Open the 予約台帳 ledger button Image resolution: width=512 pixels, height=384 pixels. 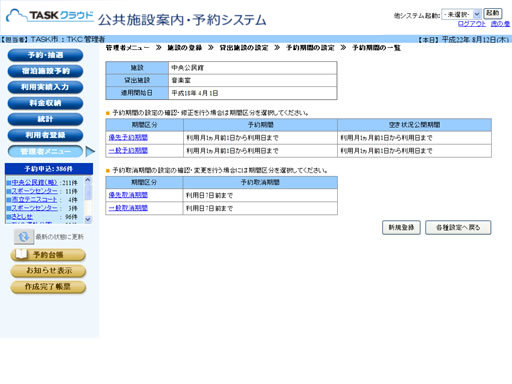pos(48,255)
